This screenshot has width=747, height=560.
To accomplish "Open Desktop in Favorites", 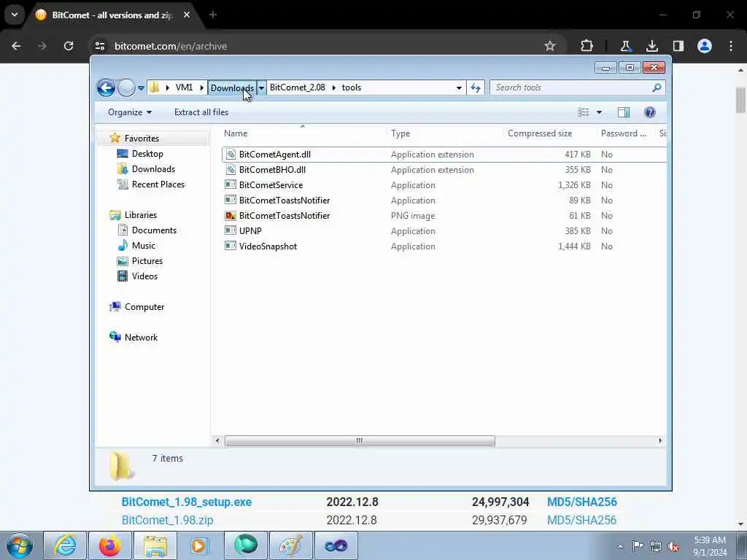I will pyautogui.click(x=147, y=154).
